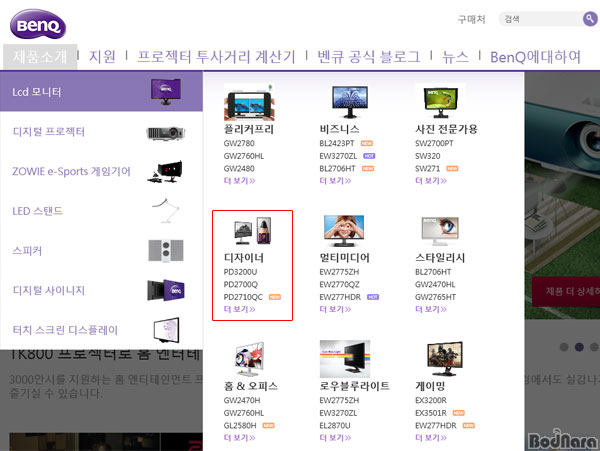Open the 스타일리시 monitor thumbnail

click(440, 231)
